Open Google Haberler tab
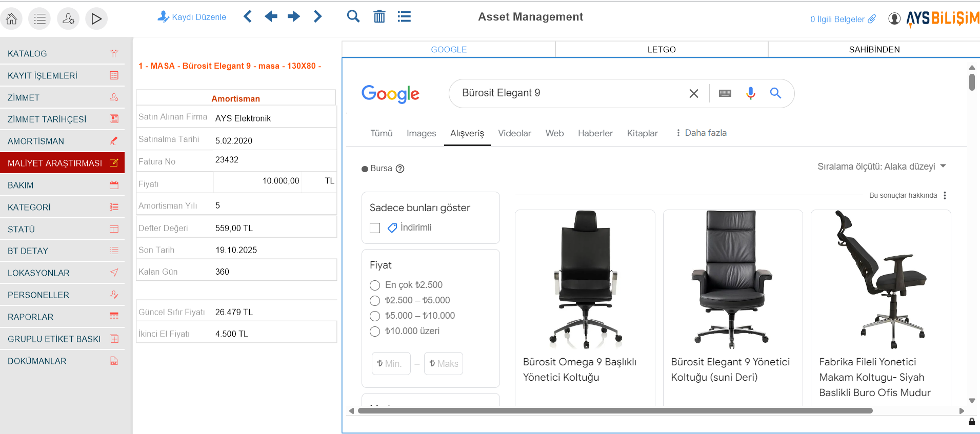The height and width of the screenshot is (434, 980). [595, 133]
